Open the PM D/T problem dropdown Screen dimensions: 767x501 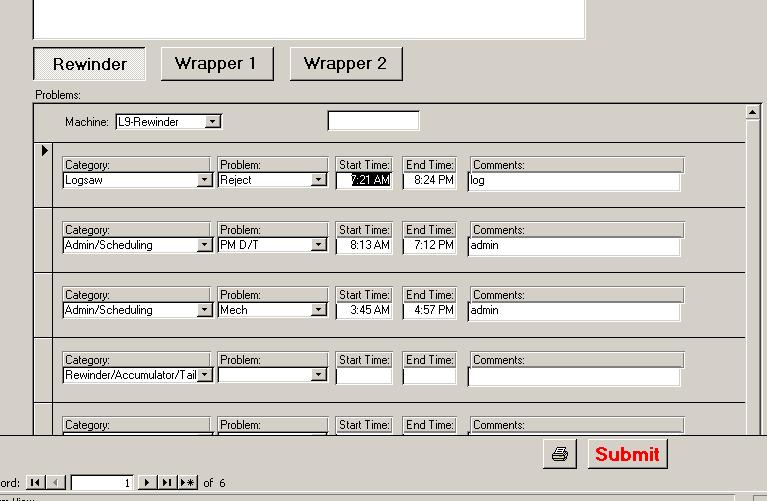tap(318, 245)
